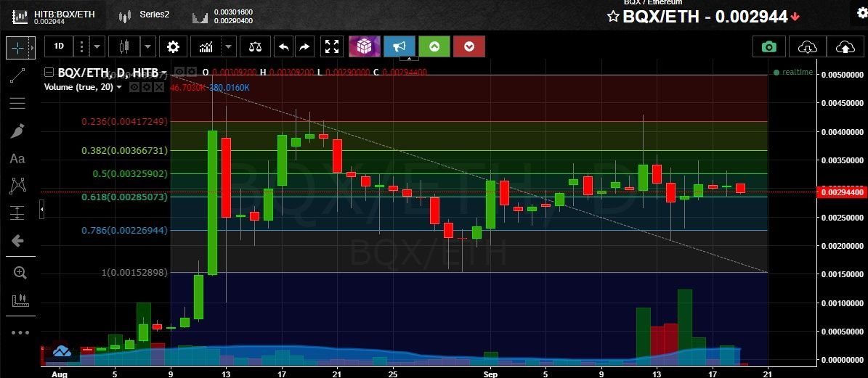Expand the indicators dropdown arrow
The width and height of the screenshot is (868, 378).
pos(229,46)
